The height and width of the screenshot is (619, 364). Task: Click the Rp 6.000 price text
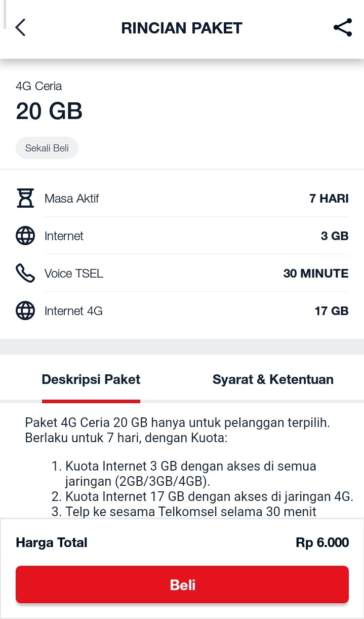tap(322, 542)
